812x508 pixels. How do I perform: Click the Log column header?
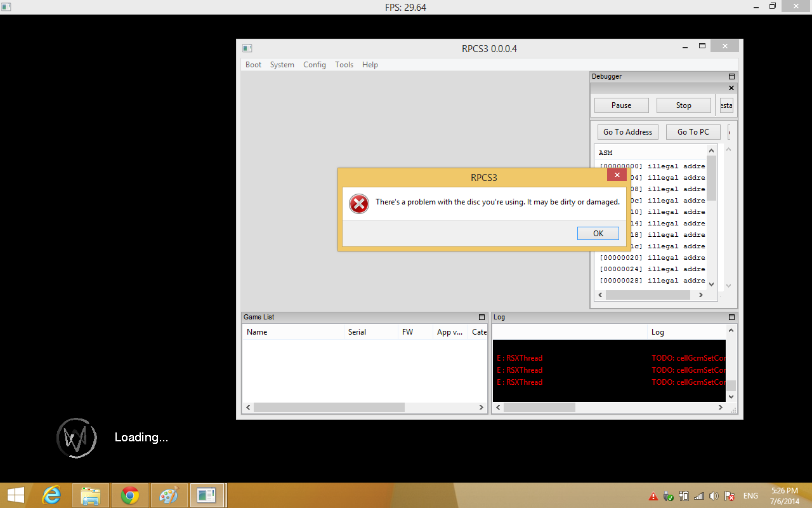(x=687, y=332)
